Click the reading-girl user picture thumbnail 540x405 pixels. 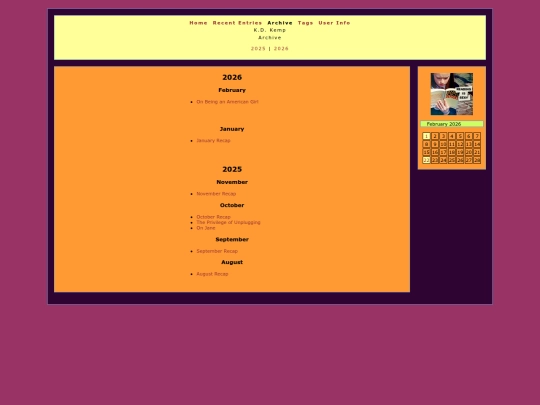451,94
